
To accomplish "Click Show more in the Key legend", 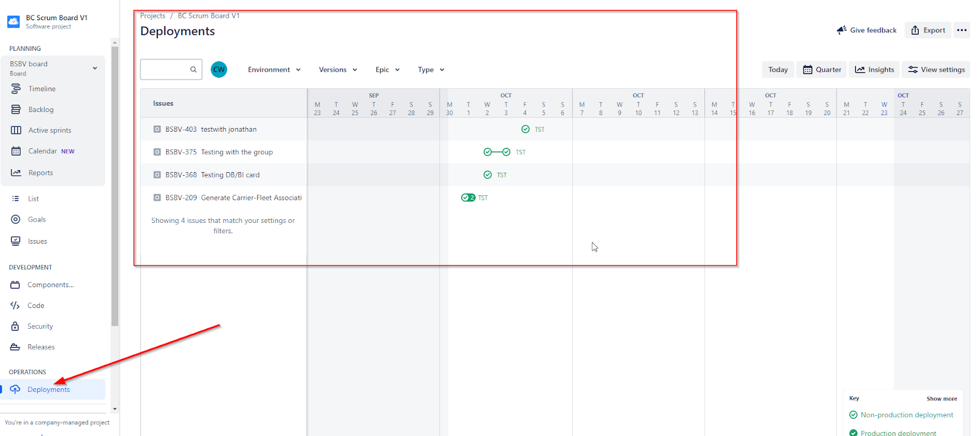I will pyautogui.click(x=941, y=399).
